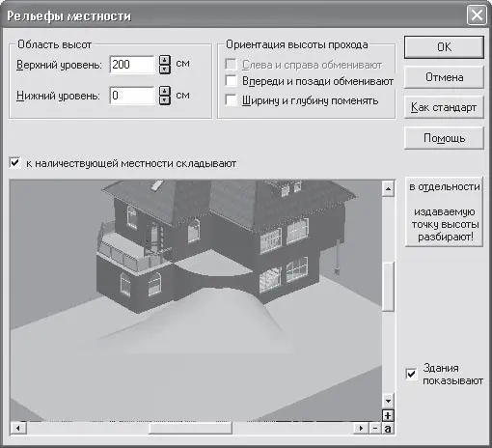Click preview vertical scrollbar down arrow
The height and width of the screenshot is (448, 492).
click(388, 401)
